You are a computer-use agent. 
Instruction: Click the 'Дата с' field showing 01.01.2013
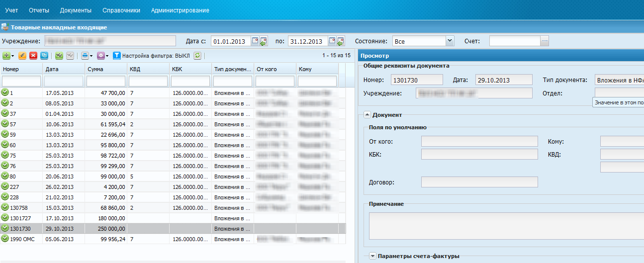[231, 41]
